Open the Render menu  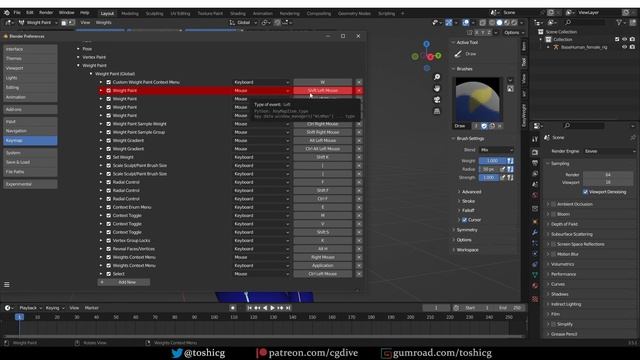coord(46,13)
